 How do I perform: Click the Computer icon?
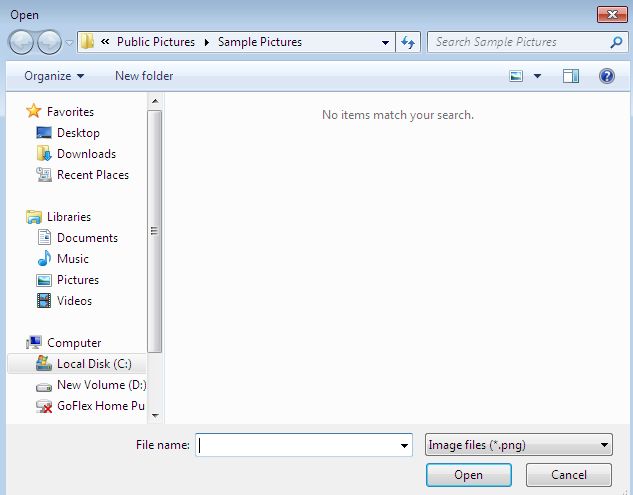tap(34, 342)
